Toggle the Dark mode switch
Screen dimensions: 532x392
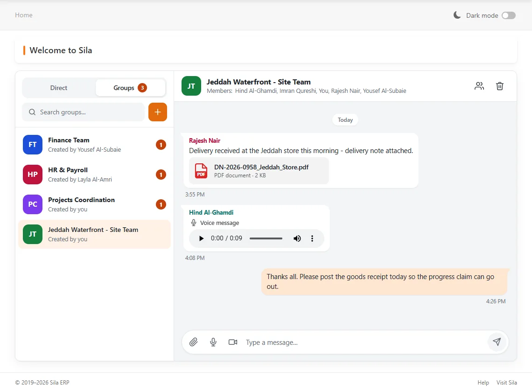coord(508,15)
